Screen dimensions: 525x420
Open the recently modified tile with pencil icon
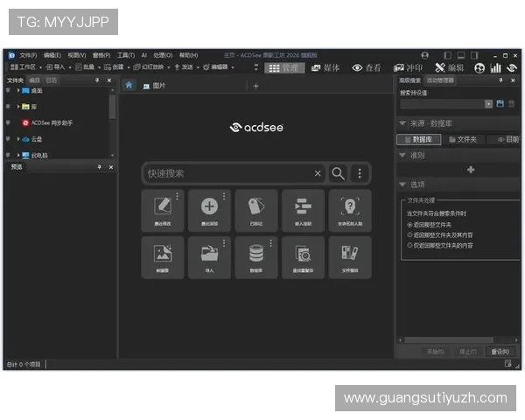pos(163,211)
